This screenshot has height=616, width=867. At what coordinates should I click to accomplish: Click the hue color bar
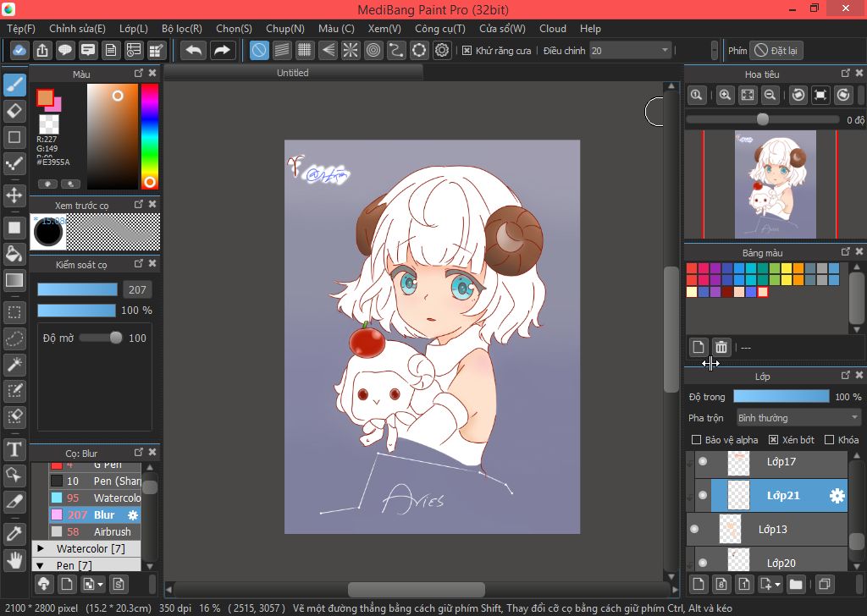click(149, 136)
